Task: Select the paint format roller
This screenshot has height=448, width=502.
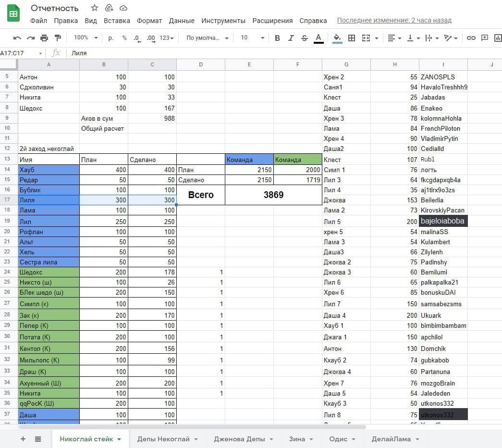Action: (x=58, y=38)
